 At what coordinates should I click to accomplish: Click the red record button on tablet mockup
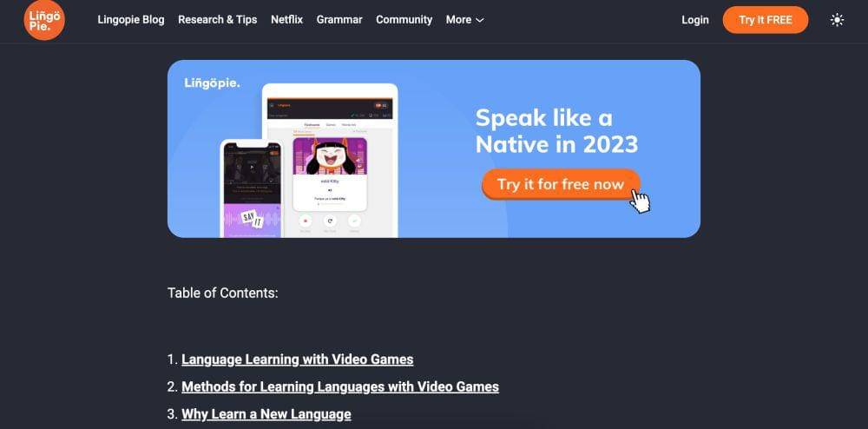(x=305, y=221)
